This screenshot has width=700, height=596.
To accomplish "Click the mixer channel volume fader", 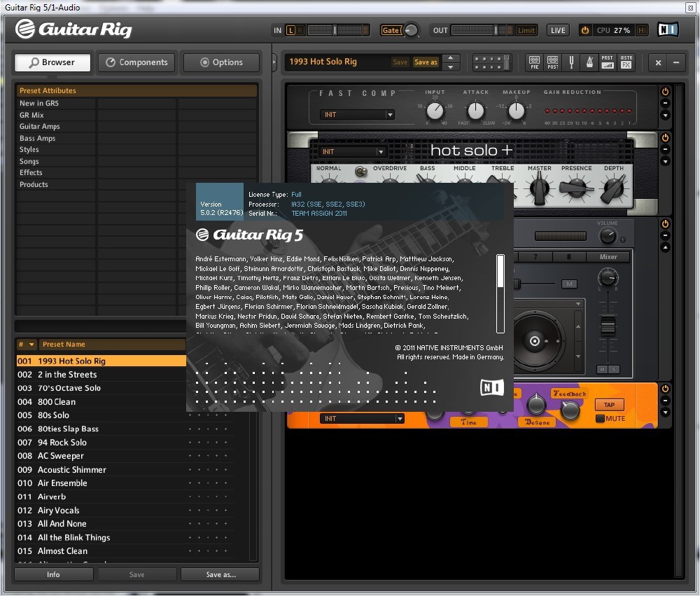I will click(x=608, y=325).
